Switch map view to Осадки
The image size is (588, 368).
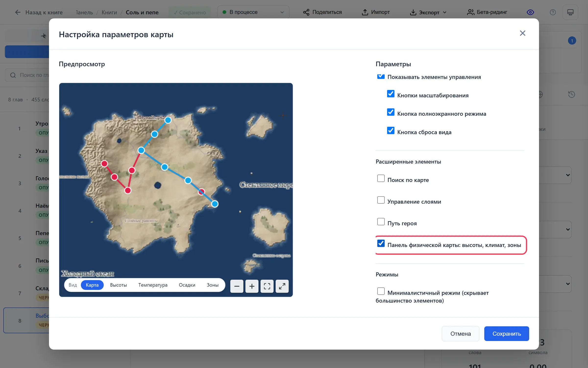pyautogui.click(x=187, y=285)
